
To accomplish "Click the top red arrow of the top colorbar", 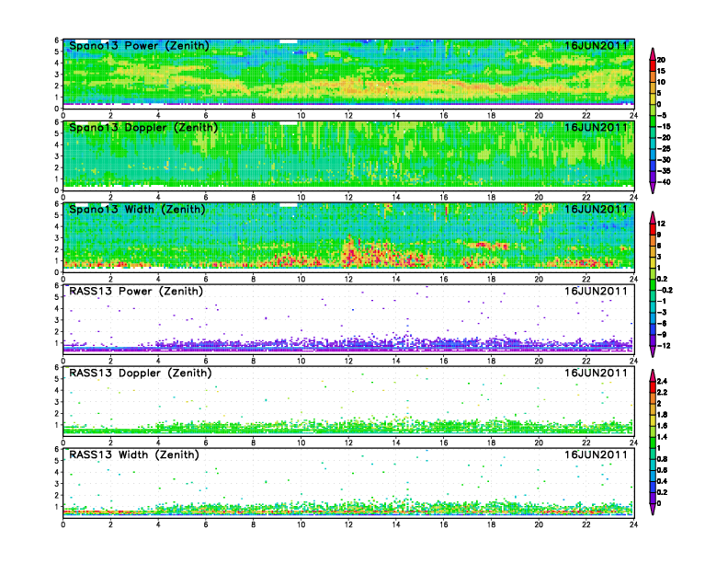I will pyautogui.click(x=652, y=50).
